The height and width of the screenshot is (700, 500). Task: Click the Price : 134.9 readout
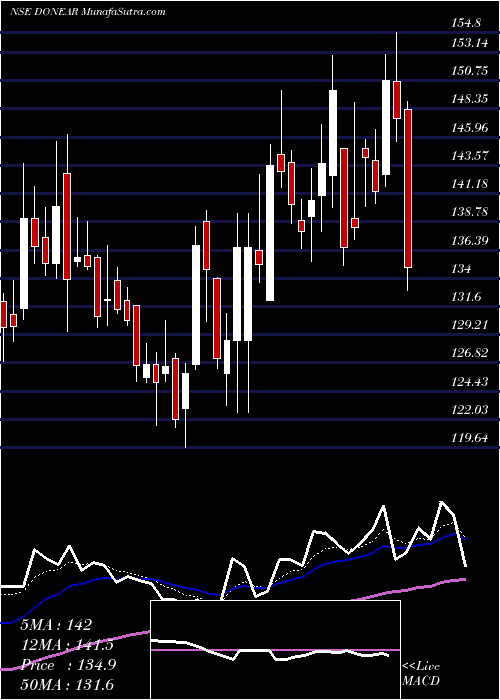[68, 665]
